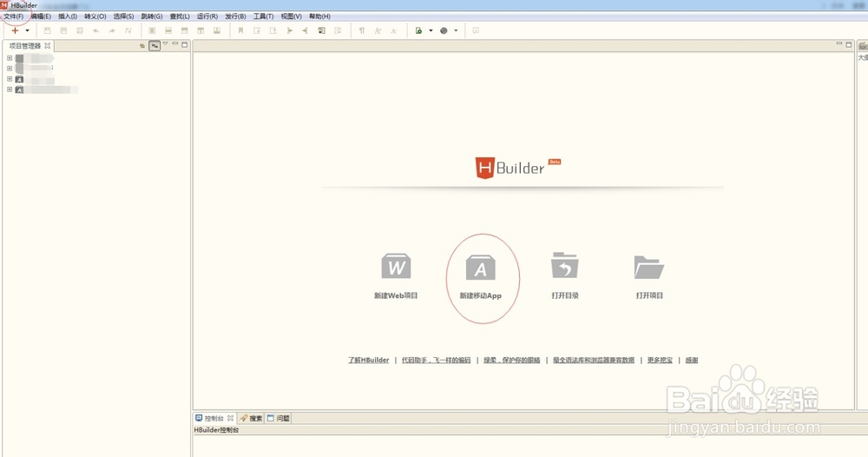Viewport: 868px width, 457px height.
Task: Open the 项目管理器 view menu triangle
Action: tap(165, 43)
